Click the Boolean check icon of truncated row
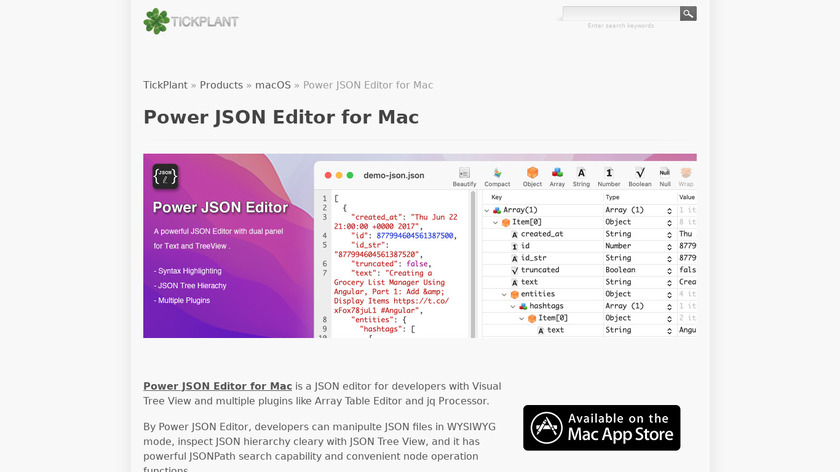 tap(514, 271)
